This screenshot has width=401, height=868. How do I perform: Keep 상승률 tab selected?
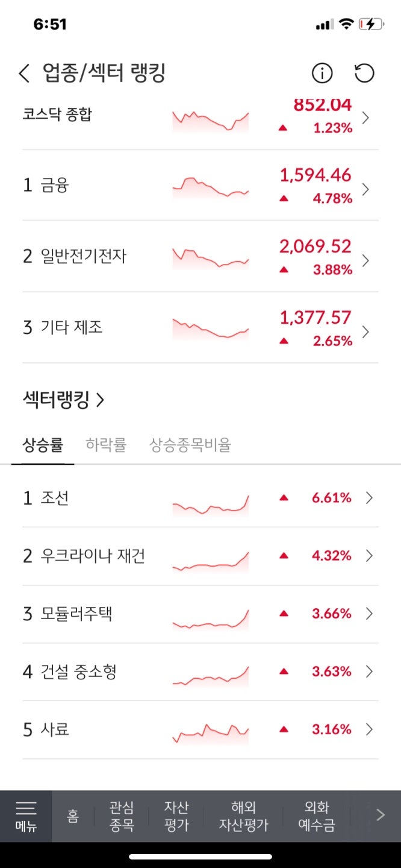point(42,445)
